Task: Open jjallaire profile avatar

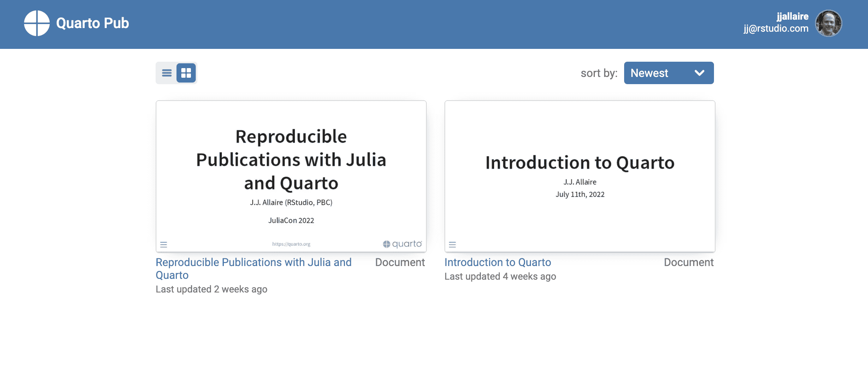Action: point(828,23)
